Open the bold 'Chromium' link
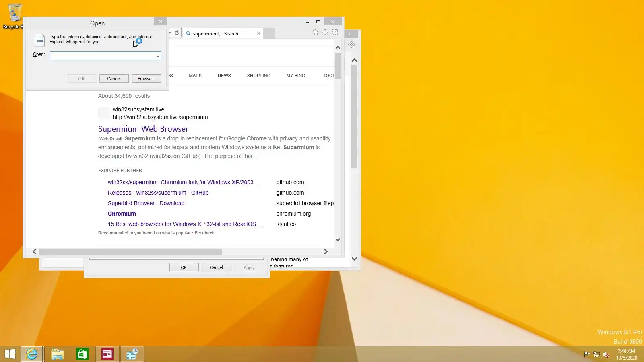Image resolution: width=644 pixels, height=362 pixels. [122, 214]
